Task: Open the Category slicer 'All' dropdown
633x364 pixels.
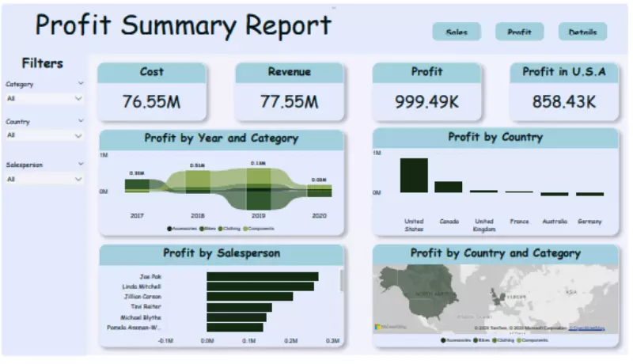Action: point(44,98)
